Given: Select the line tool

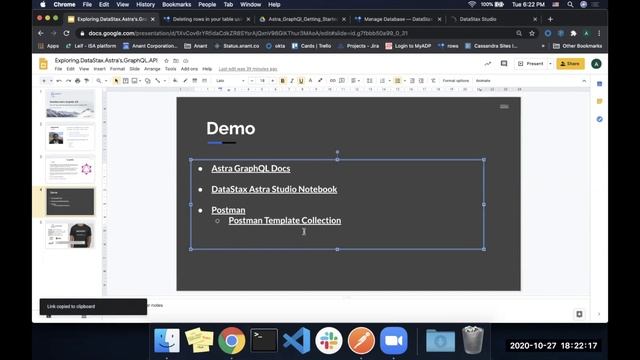Looking at the screenshot, I should 158,81.
